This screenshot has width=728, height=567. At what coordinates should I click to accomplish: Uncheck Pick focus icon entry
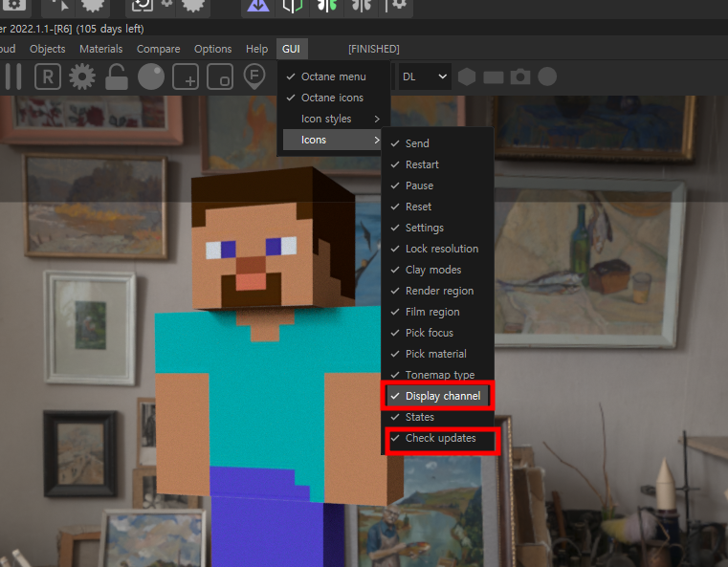(x=437, y=333)
